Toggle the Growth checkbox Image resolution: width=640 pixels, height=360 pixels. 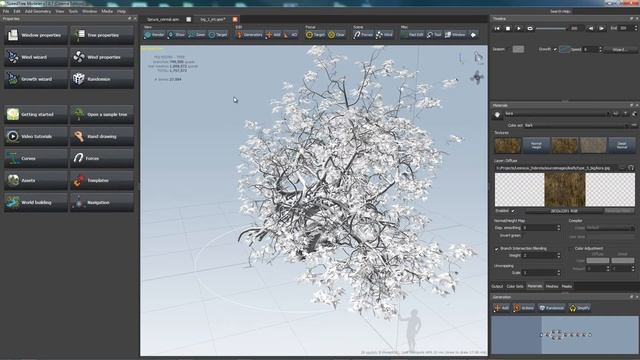click(555, 49)
